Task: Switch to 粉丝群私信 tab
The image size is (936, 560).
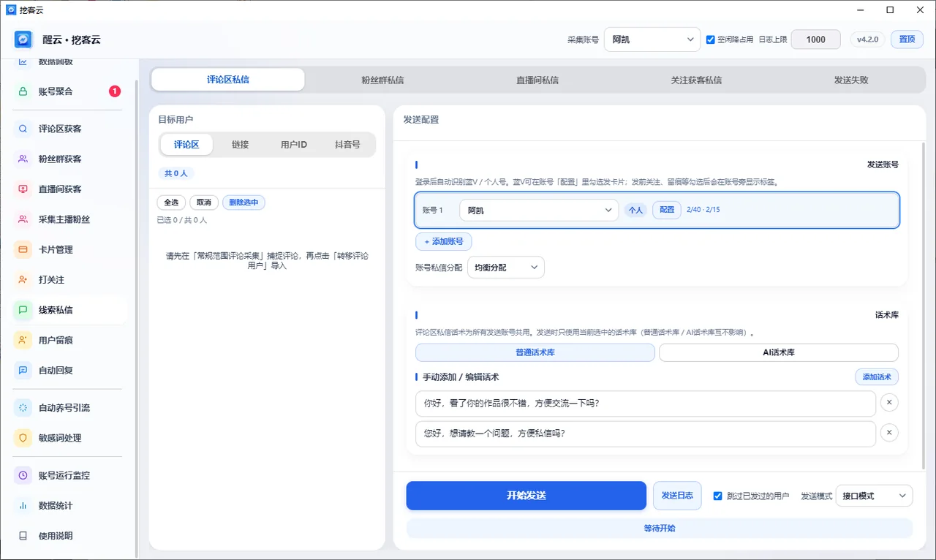Action: [382, 80]
